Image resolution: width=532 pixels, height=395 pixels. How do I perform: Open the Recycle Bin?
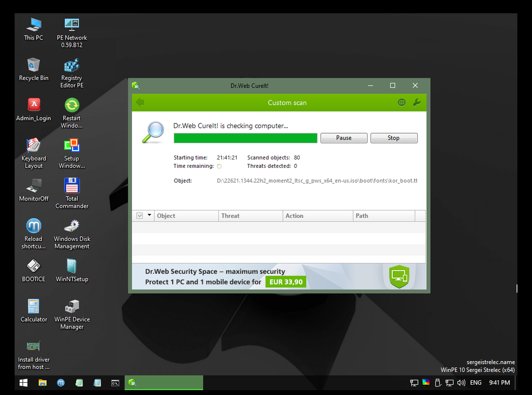point(34,70)
